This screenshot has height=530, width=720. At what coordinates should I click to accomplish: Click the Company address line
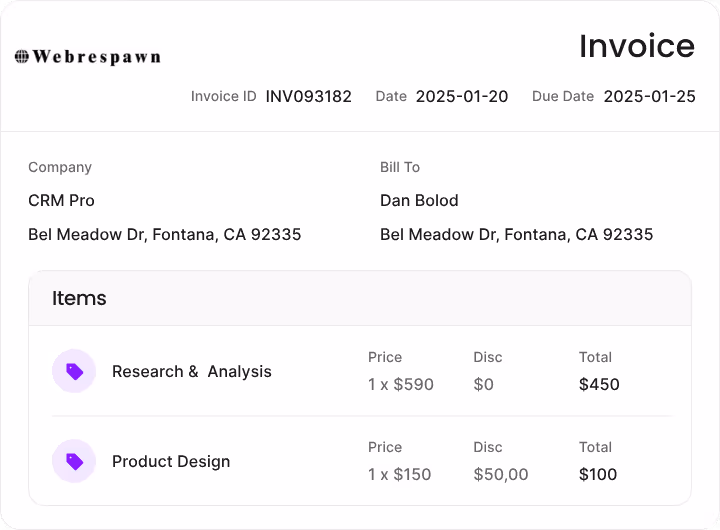[164, 235]
